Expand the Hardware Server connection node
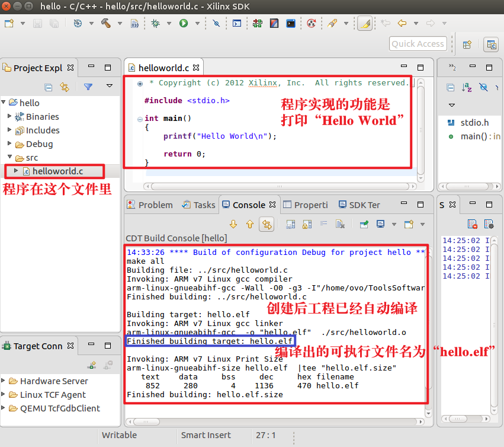Screen dimensions: 504x447 pyautogui.click(x=5, y=381)
